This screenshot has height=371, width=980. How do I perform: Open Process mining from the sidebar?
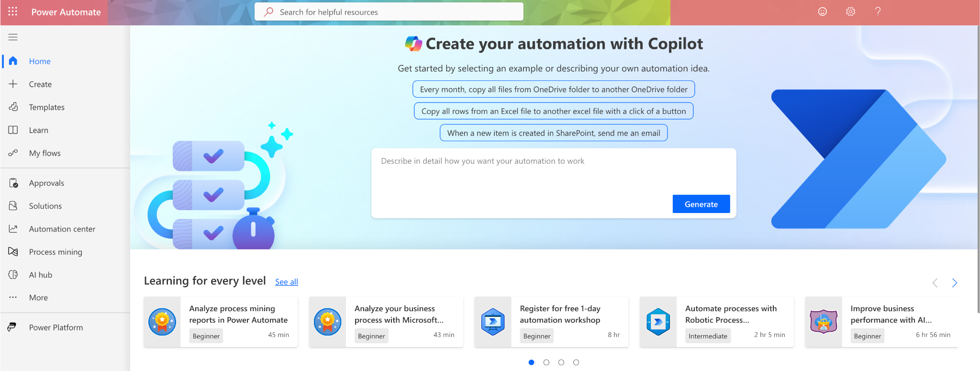click(56, 252)
